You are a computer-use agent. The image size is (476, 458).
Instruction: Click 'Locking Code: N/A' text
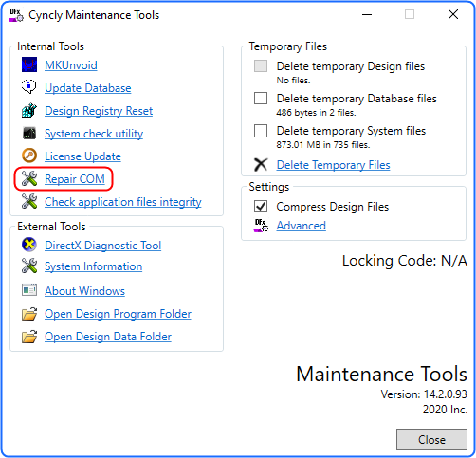pyautogui.click(x=405, y=261)
